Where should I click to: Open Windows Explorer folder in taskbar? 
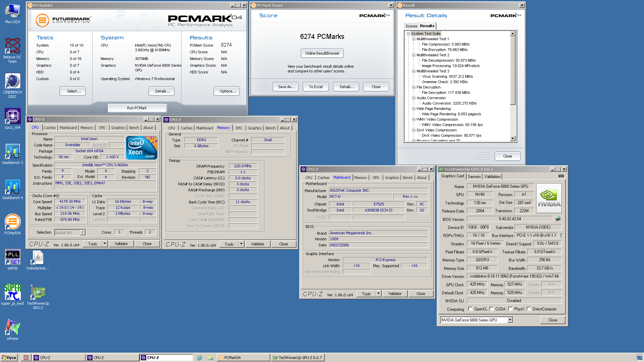(210, 358)
